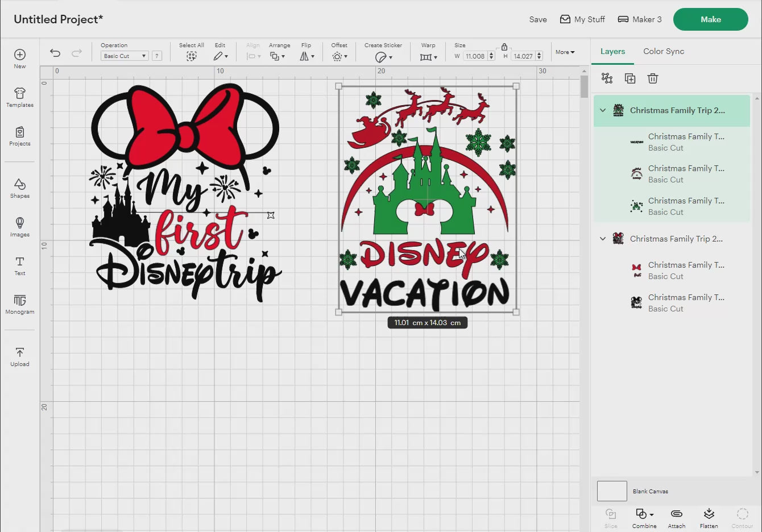The height and width of the screenshot is (532, 762).
Task: Redo the last action
Action: tap(77, 53)
